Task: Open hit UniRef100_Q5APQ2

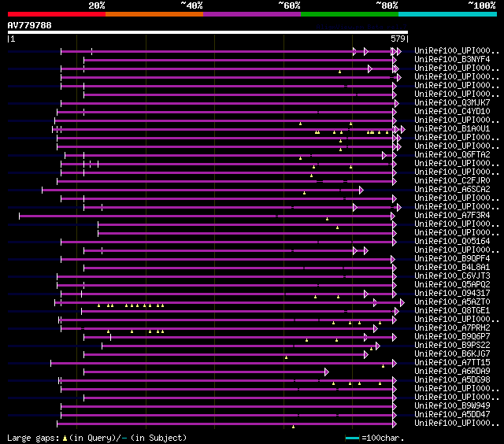Action: (x=452, y=285)
